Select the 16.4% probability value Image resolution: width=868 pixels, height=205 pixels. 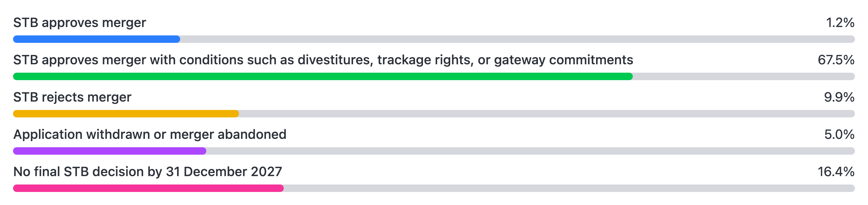click(x=836, y=172)
